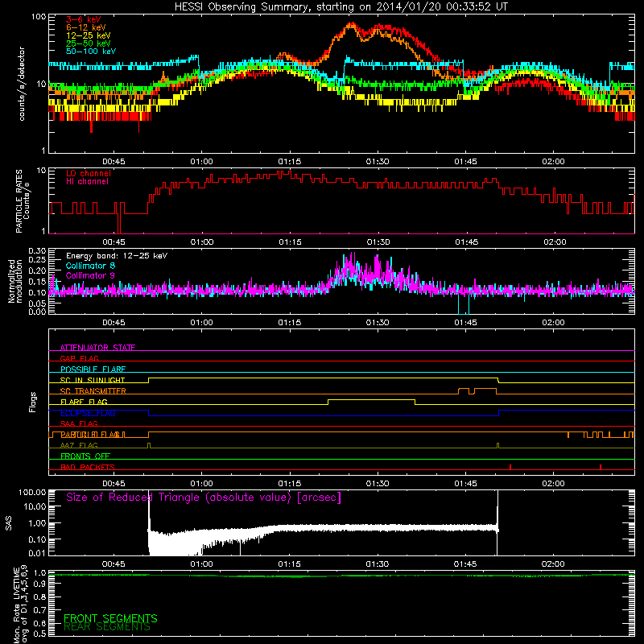The image size is (644, 644).
Task: Click the 01:00 tick under the modulation plot
Action: [202, 323]
